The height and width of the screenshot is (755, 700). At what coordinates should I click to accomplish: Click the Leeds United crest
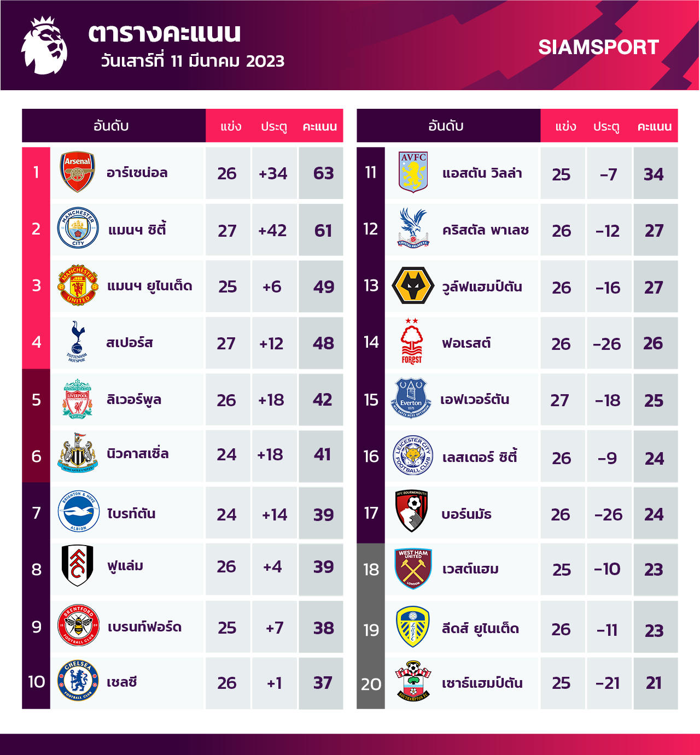tap(412, 627)
